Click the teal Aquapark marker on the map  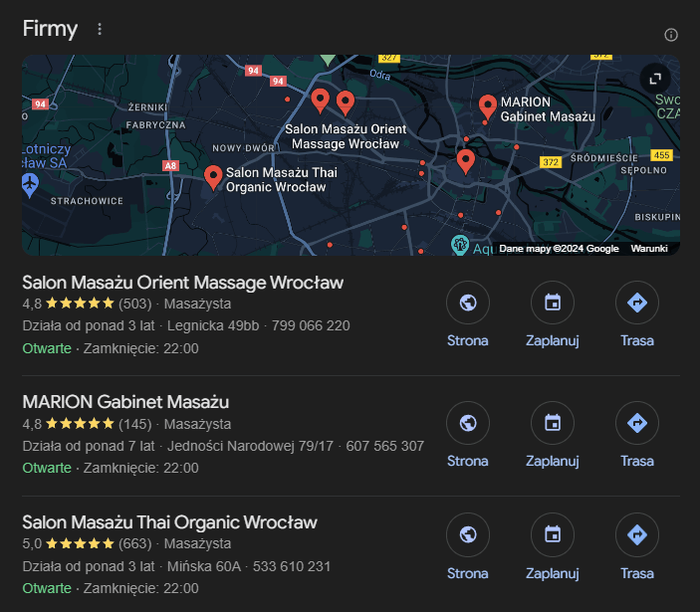(x=460, y=245)
